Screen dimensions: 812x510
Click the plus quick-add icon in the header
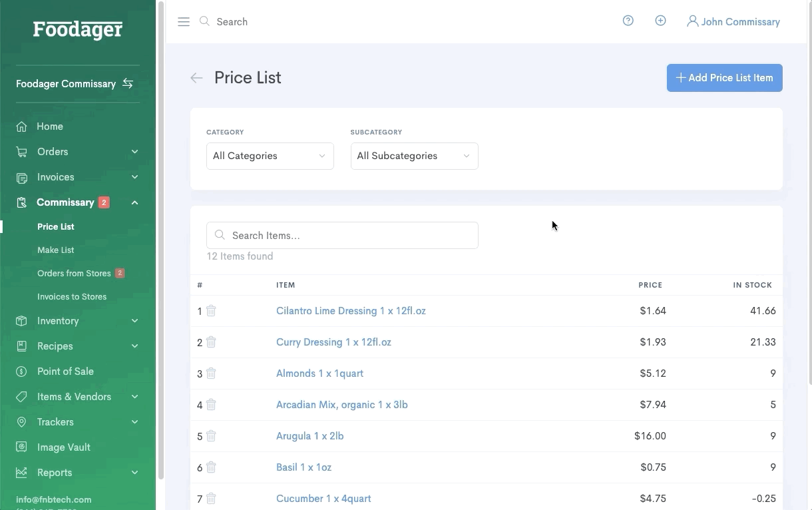pyautogui.click(x=660, y=21)
